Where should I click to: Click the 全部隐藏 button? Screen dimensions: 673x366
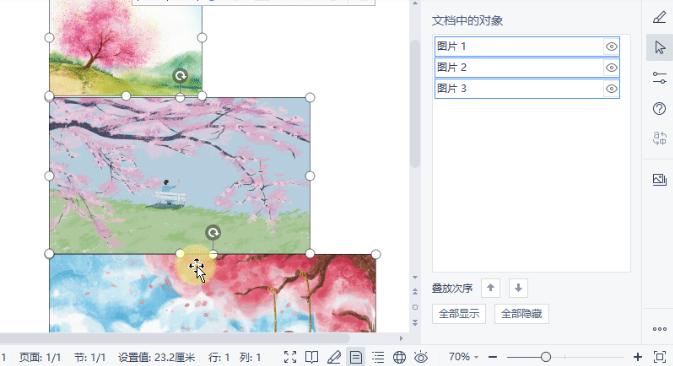point(521,314)
